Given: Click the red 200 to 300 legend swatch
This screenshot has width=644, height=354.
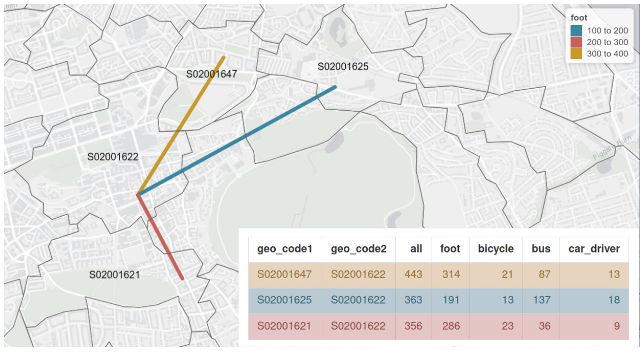Looking at the screenshot, I should [x=577, y=42].
